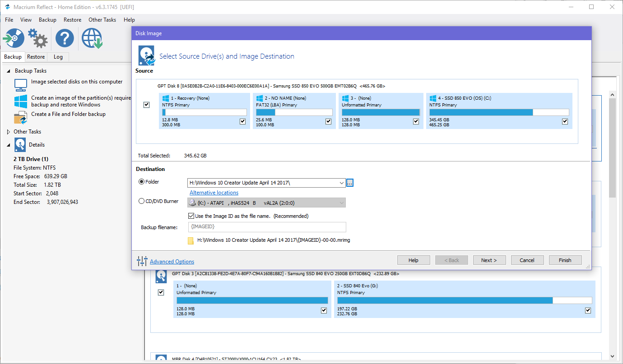Open the View menu
Screen dimensions: 623x364
(26, 20)
